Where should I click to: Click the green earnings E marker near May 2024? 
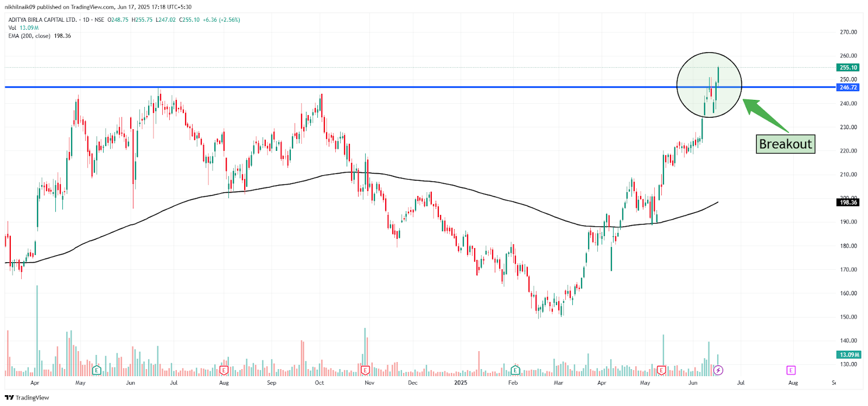[x=97, y=370]
